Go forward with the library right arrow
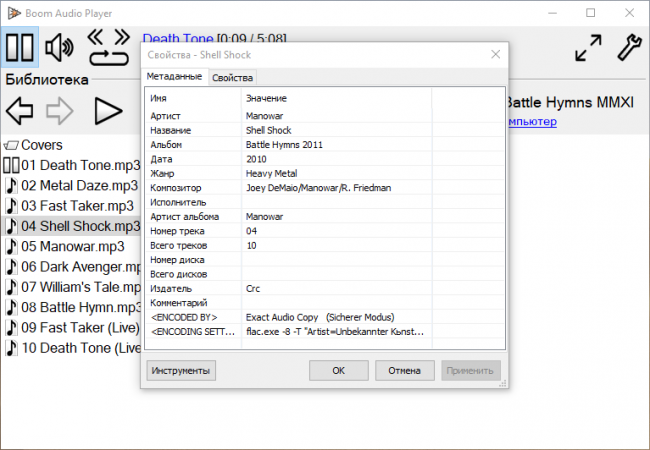This screenshot has width=650, height=450. click(60, 111)
